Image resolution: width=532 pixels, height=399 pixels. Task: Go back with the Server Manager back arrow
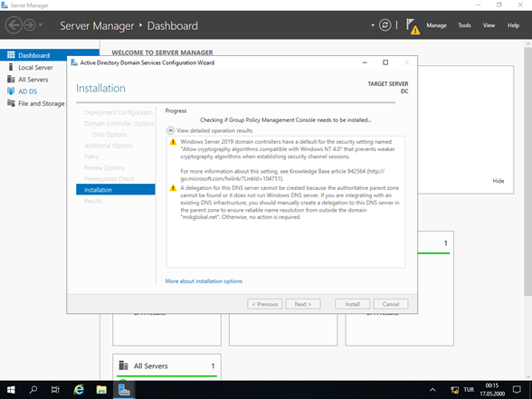pos(14,25)
